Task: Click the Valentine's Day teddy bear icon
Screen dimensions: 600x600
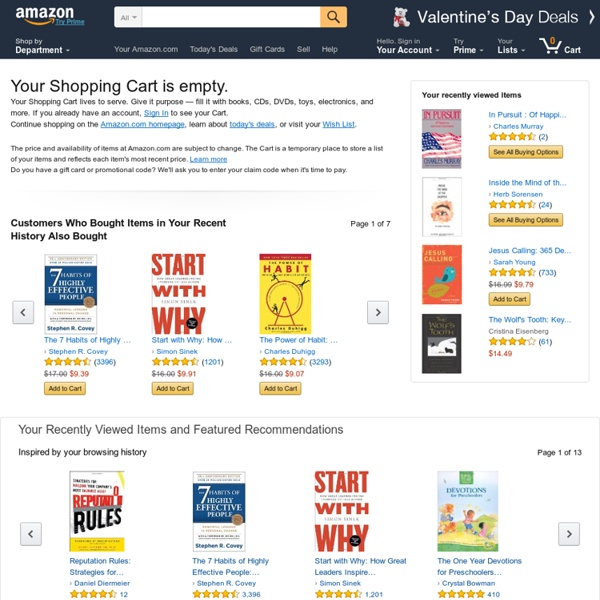Action: 401,17
